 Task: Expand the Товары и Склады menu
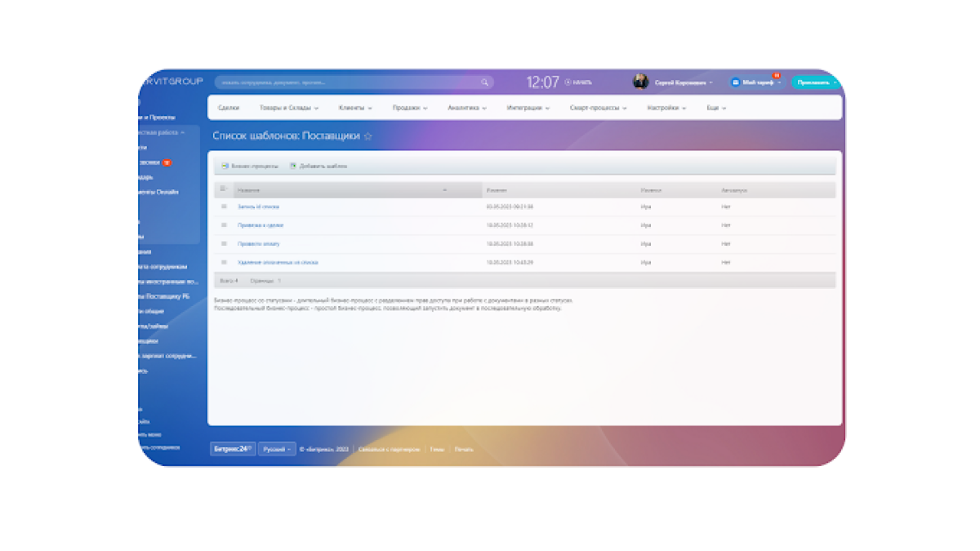[289, 108]
